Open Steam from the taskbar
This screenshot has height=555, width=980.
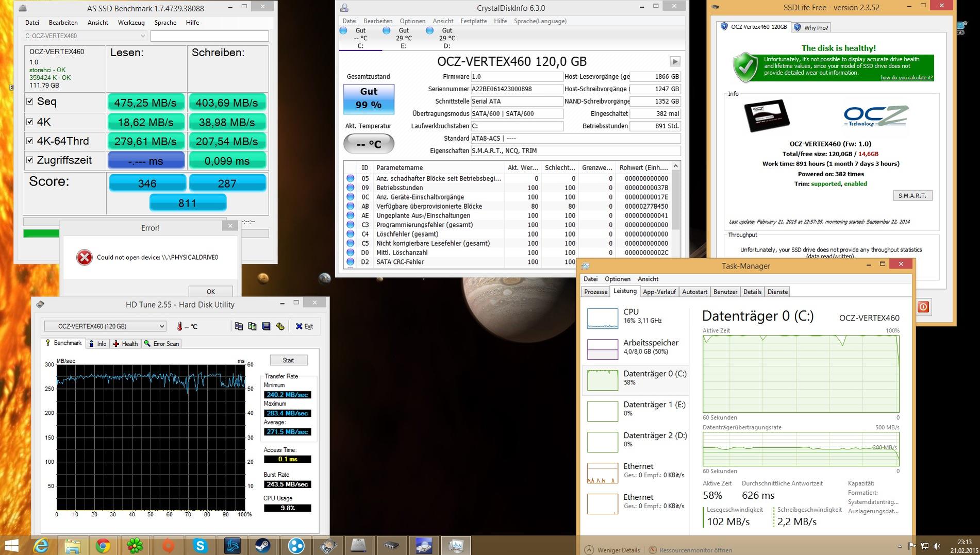point(263,545)
